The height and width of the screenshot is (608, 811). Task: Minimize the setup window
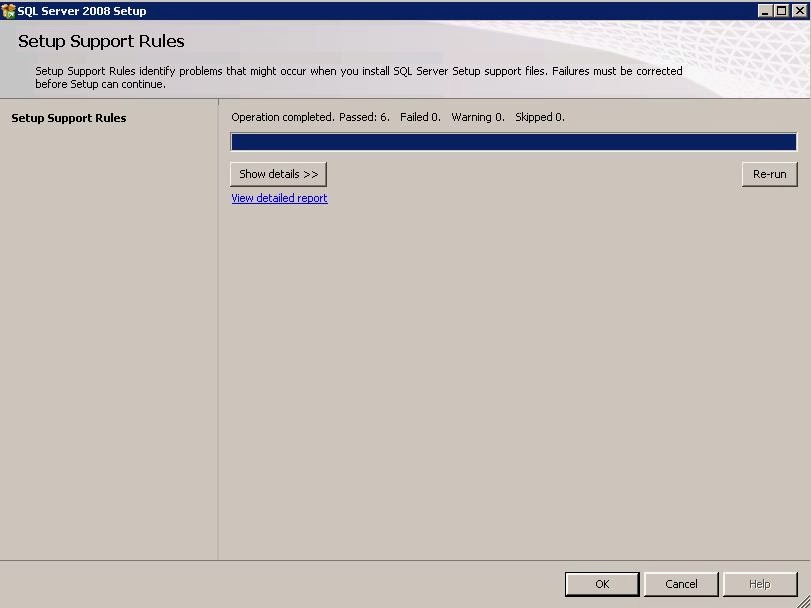764,11
